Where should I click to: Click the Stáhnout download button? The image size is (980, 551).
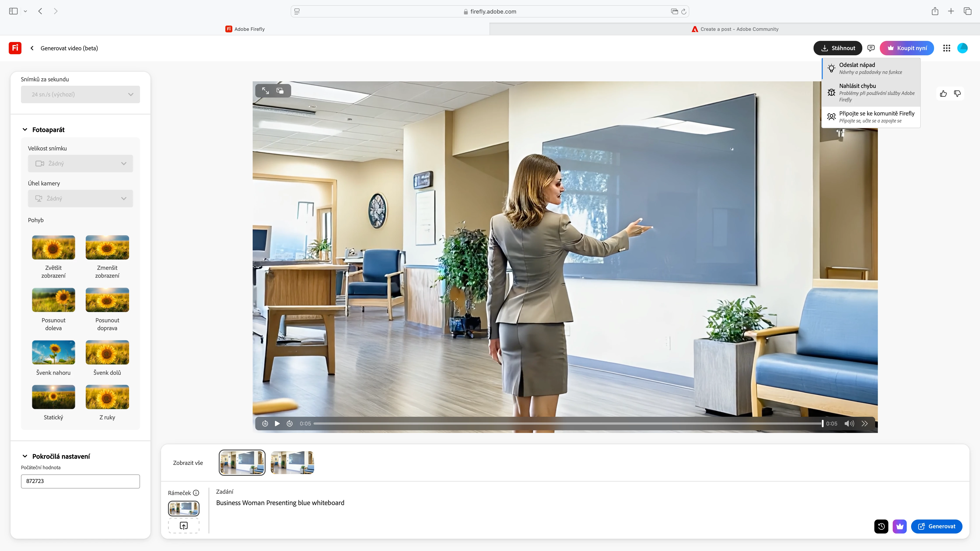(x=838, y=48)
